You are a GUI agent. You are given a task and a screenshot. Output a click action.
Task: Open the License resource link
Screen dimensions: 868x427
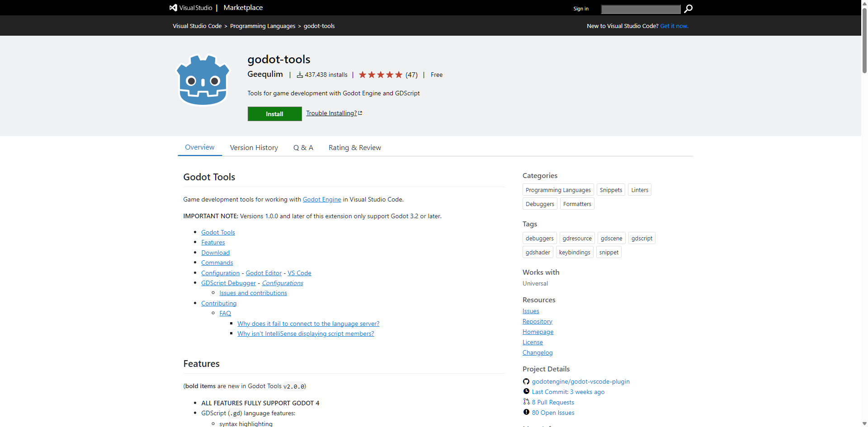(533, 342)
